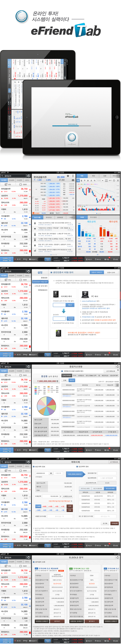Open 전체메뉴 eFriend Tab in the quote screen

[x=7, y=259]
